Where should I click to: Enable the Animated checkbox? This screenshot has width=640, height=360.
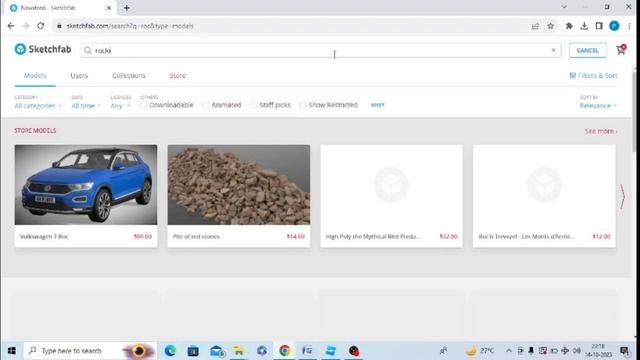point(206,105)
